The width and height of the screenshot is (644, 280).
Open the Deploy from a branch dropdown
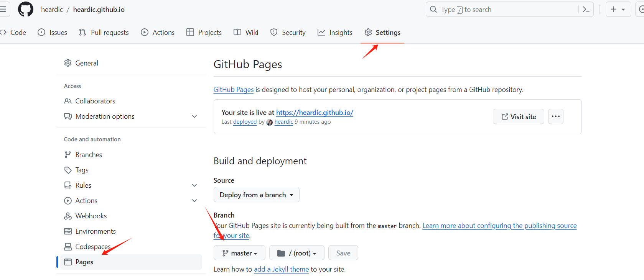pos(256,195)
